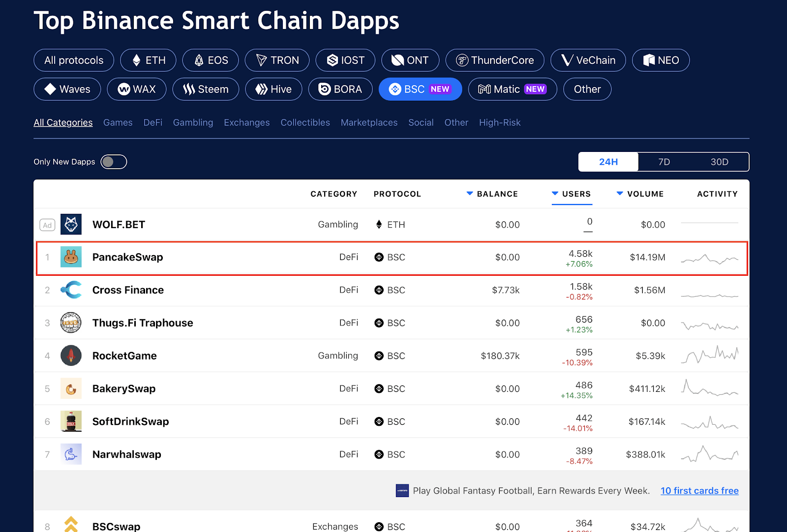Filter dapps by Hive protocol
787x532 pixels.
point(273,89)
